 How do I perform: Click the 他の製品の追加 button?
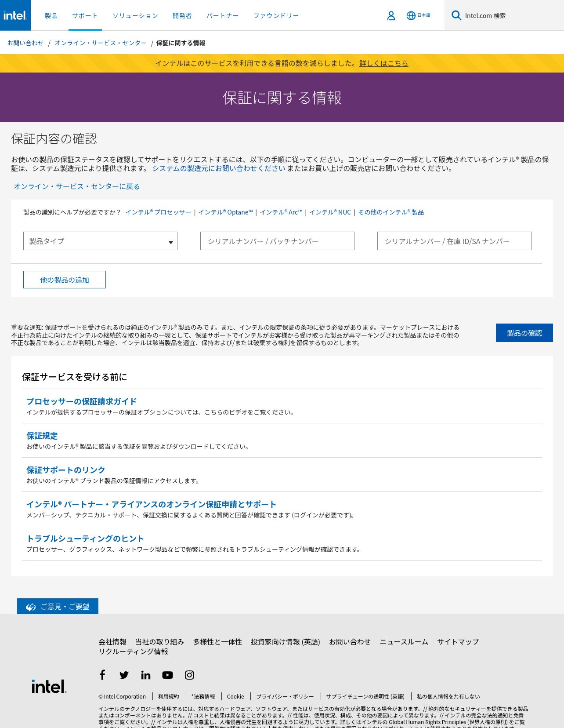65,280
